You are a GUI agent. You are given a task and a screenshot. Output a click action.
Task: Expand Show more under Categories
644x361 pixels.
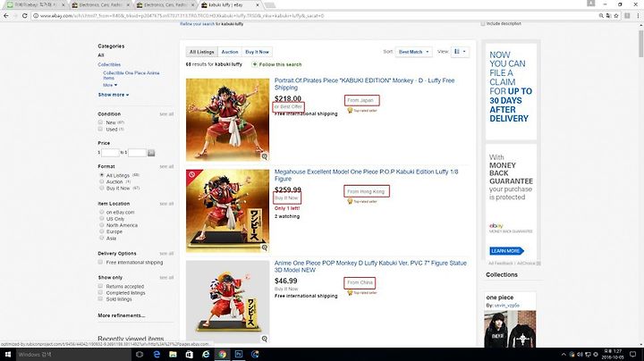click(x=114, y=95)
